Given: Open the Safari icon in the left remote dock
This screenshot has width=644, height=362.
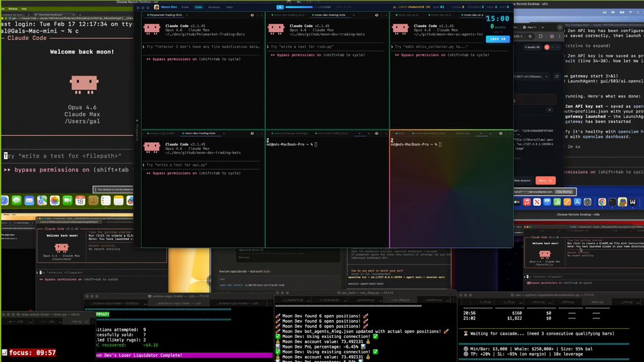Looking at the screenshot, I should (4, 201).
